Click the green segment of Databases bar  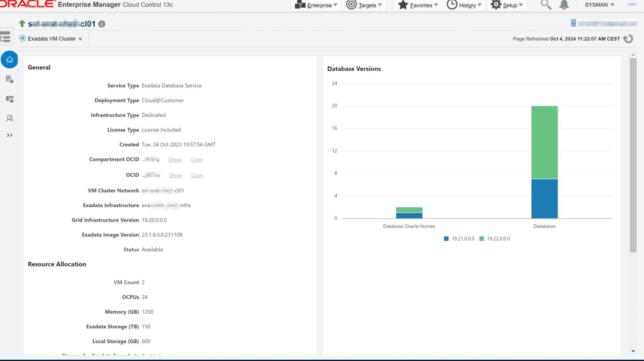(x=544, y=142)
